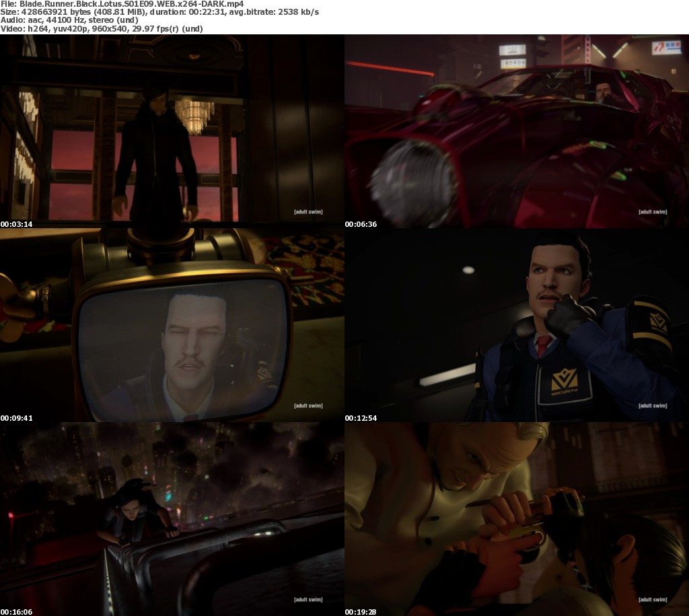Select the 00:09:41 timestamp
The width and height of the screenshot is (689, 616).
click(17, 418)
